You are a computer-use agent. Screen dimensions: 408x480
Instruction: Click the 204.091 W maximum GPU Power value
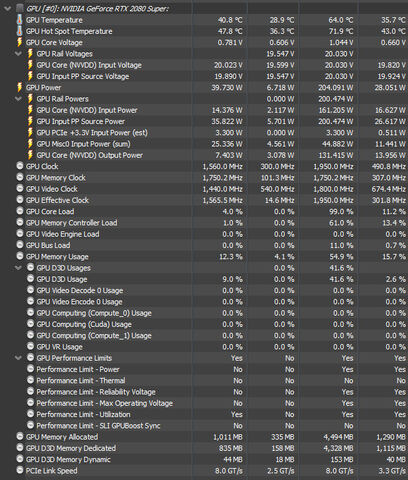[335, 88]
